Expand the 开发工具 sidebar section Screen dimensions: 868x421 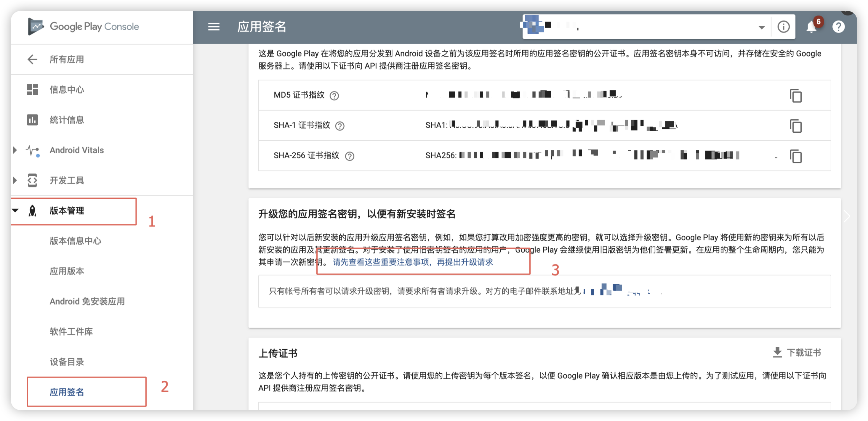click(15, 181)
